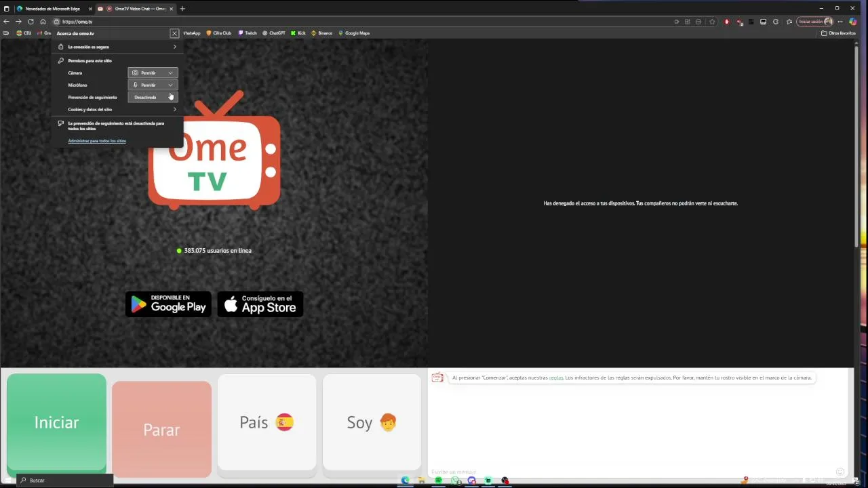Screen dimensions: 868x488
Task: Open the Cámara permission dropdown
Action: [x=153, y=73]
